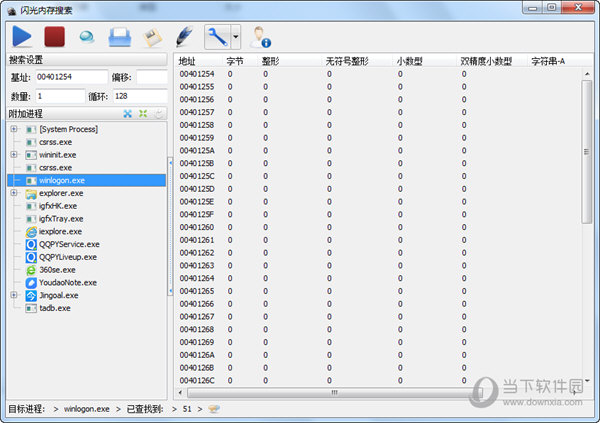The image size is (600, 423).
Task: Select tadb.exe process
Action: 55,308
